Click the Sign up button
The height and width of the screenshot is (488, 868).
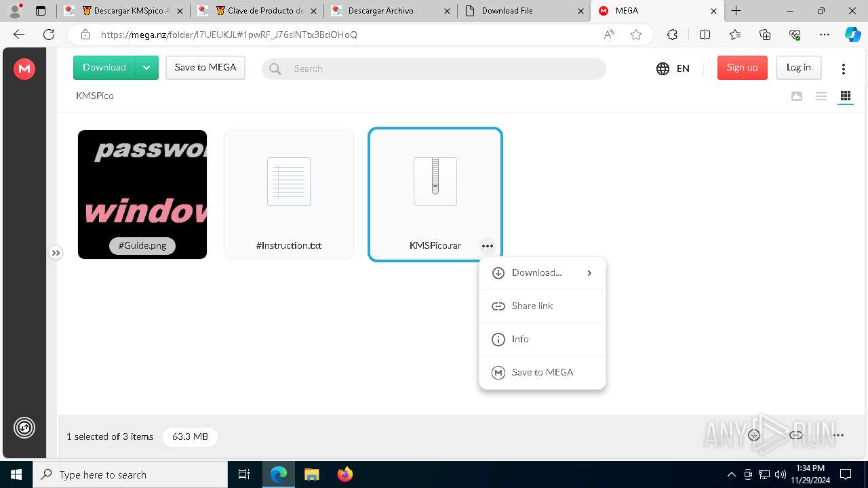(742, 68)
